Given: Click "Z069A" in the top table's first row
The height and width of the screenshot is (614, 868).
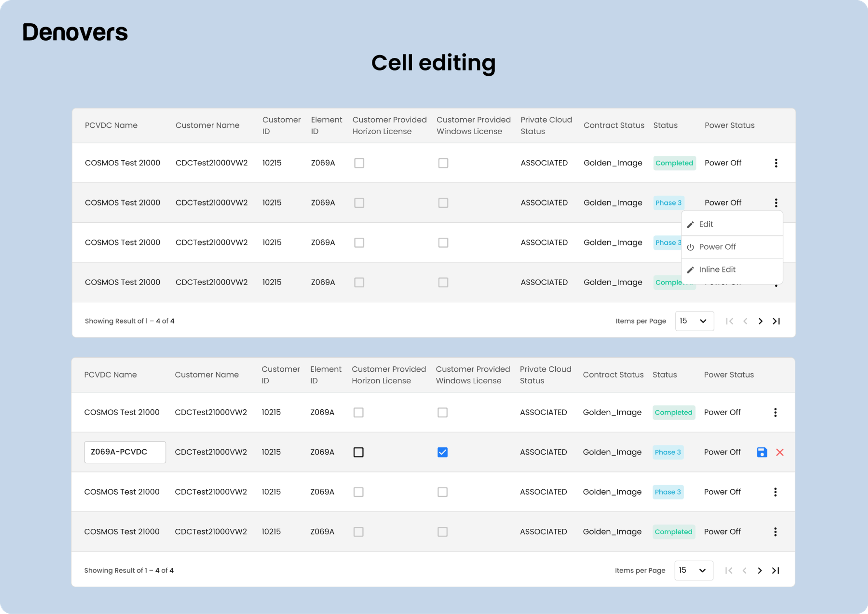Looking at the screenshot, I should coord(323,163).
